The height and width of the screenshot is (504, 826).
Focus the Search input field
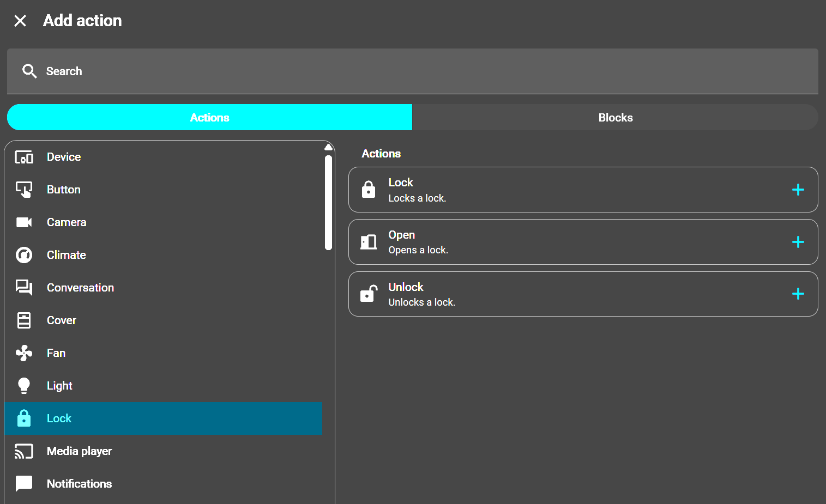pos(413,71)
